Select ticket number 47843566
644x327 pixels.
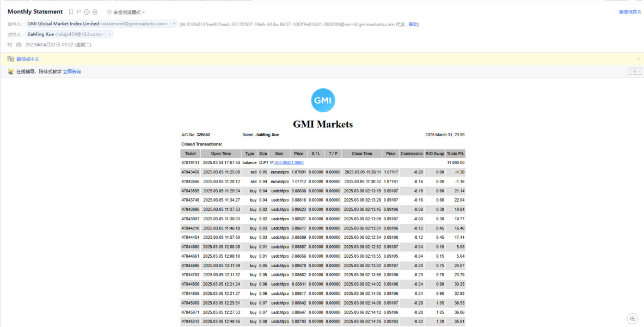[x=190, y=181]
